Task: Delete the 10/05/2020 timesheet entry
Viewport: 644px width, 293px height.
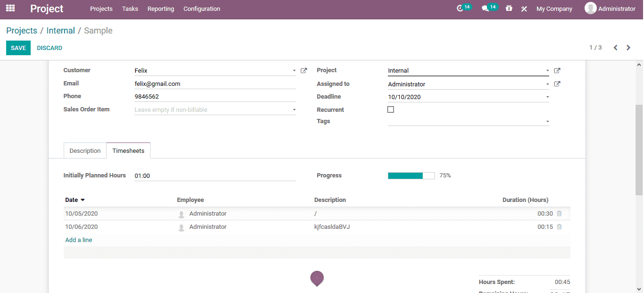Action: (559, 213)
